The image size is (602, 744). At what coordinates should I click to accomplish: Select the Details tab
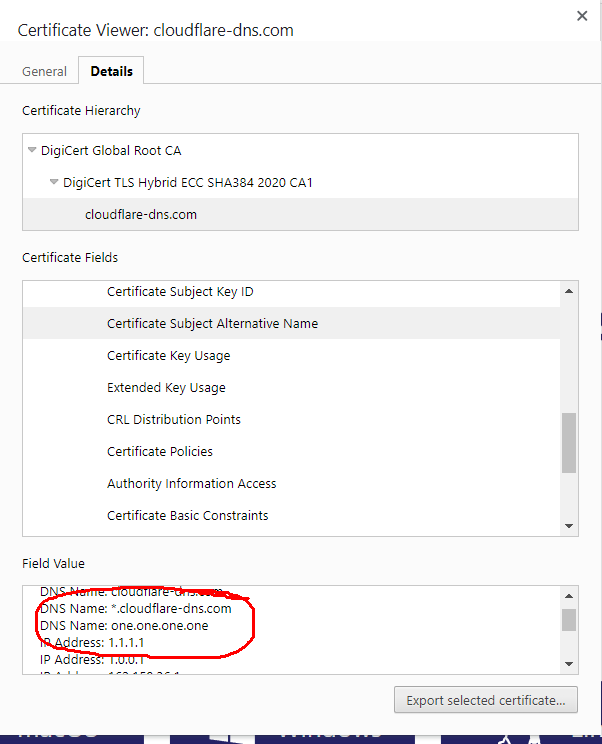111,71
